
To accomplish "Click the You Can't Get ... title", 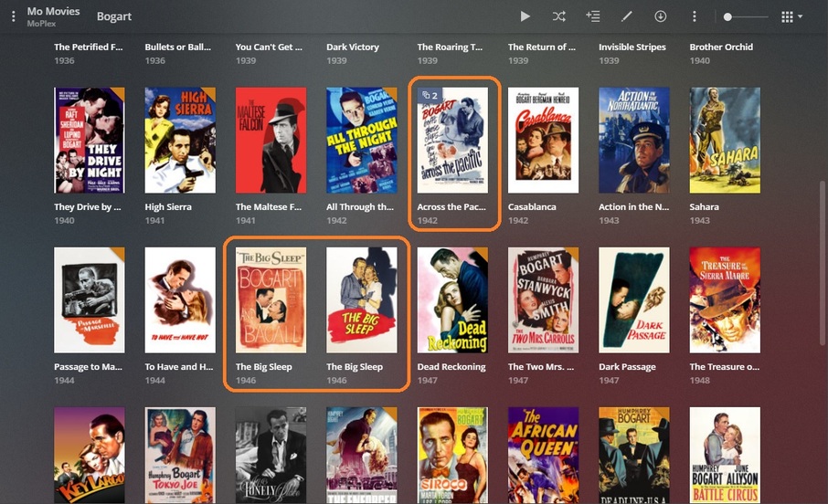I will click(x=269, y=47).
